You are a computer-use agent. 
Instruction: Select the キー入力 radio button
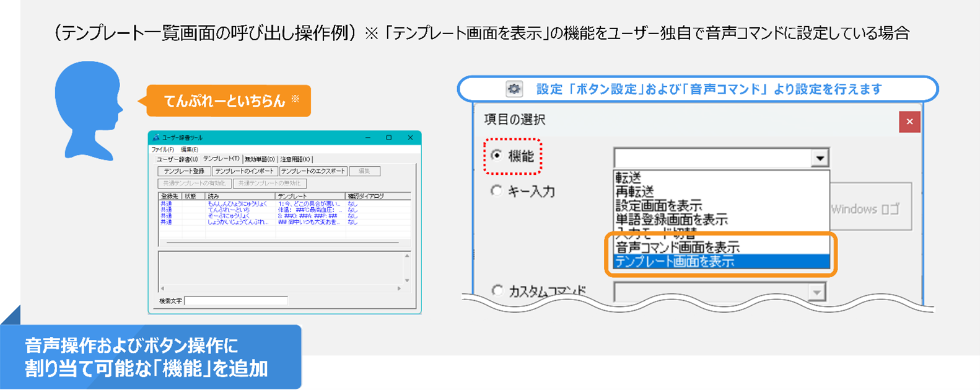[496, 191]
